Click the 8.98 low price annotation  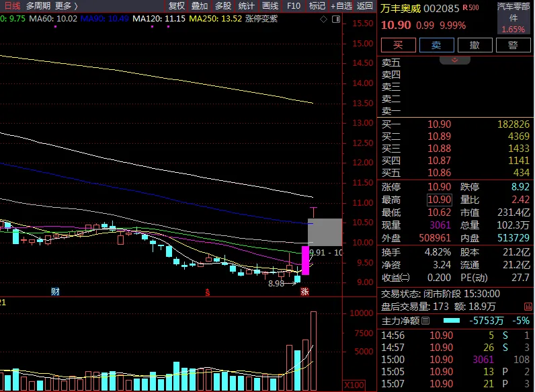[276, 284]
